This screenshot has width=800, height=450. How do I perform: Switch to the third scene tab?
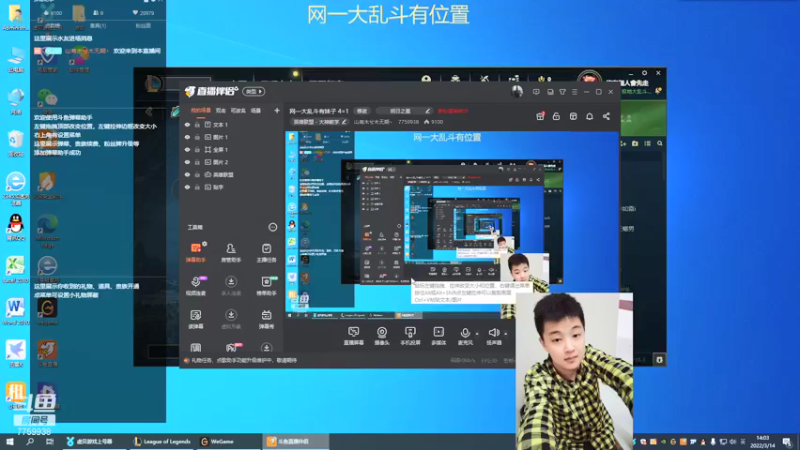click(x=238, y=110)
